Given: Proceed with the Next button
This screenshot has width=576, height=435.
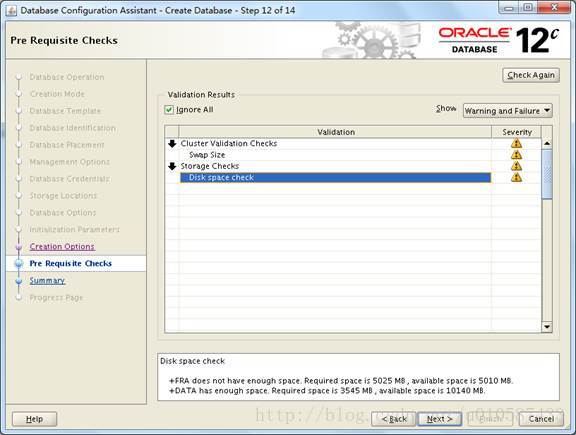Looking at the screenshot, I should pos(439,419).
